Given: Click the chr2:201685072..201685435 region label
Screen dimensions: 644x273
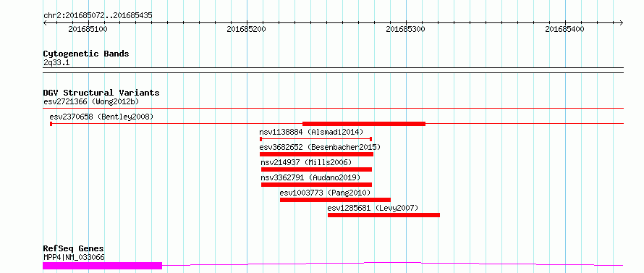Looking at the screenshot, I should [x=98, y=16].
